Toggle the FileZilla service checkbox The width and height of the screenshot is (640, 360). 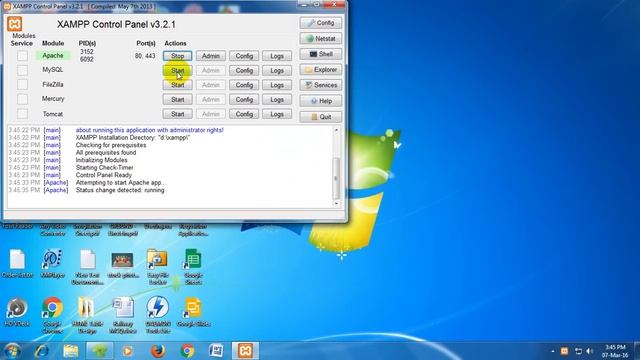pyautogui.click(x=22, y=84)
